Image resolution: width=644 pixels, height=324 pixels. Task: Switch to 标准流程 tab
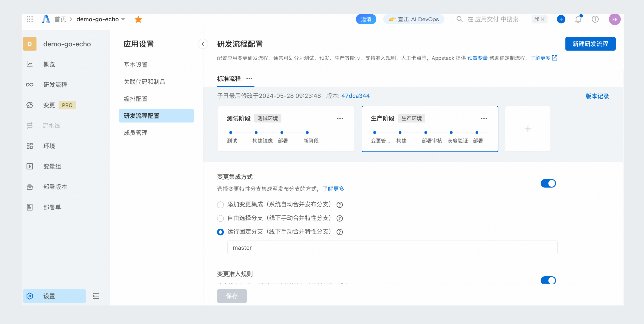(x=229, y=79)
